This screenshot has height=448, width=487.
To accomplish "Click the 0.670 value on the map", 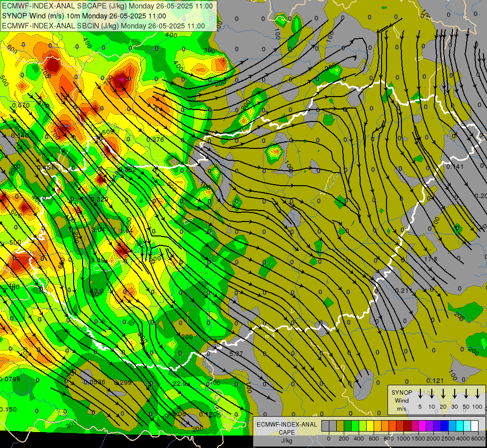I will [21, 106].
